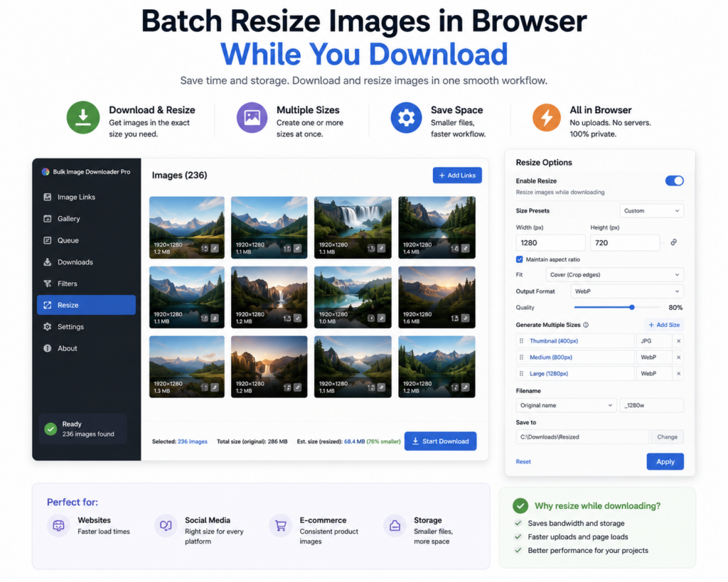Click the Start Download button
Screen dimensions: 728x582
(x=440, y=441)
